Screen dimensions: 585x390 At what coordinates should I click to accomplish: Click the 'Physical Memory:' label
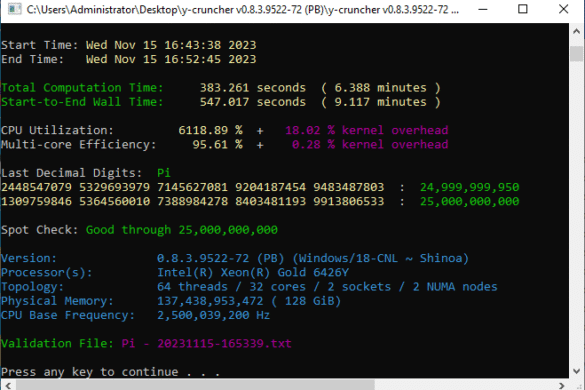(57, 301)
